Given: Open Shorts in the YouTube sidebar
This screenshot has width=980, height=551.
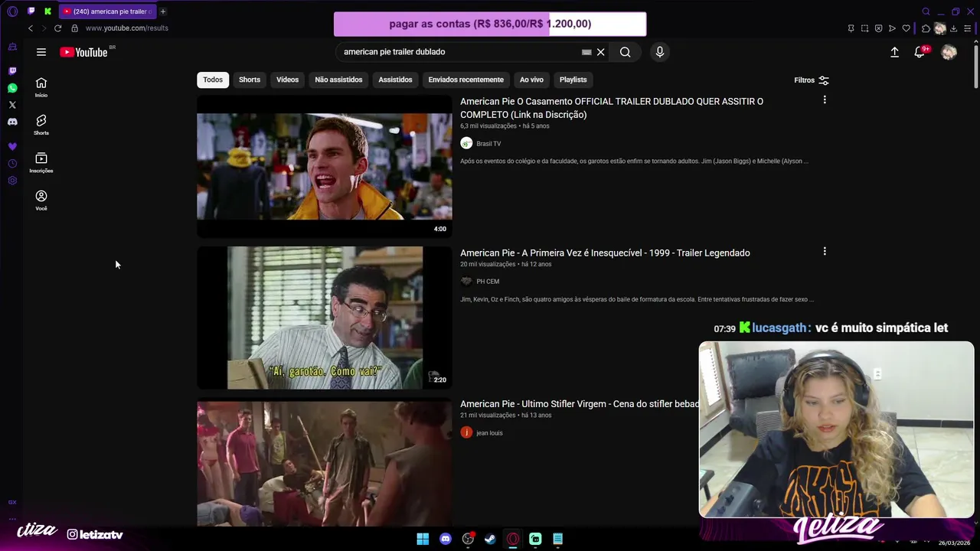Looking at the screenshot, I should click(41, 125).
